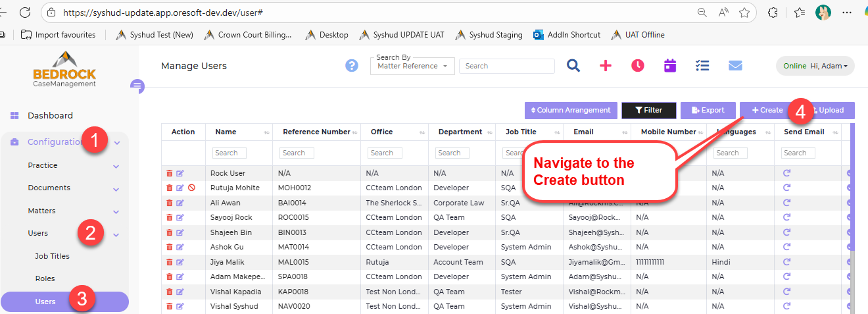Edit the Vishal Kapadia row
Screen dimensions: 868x314
(180, 292)
